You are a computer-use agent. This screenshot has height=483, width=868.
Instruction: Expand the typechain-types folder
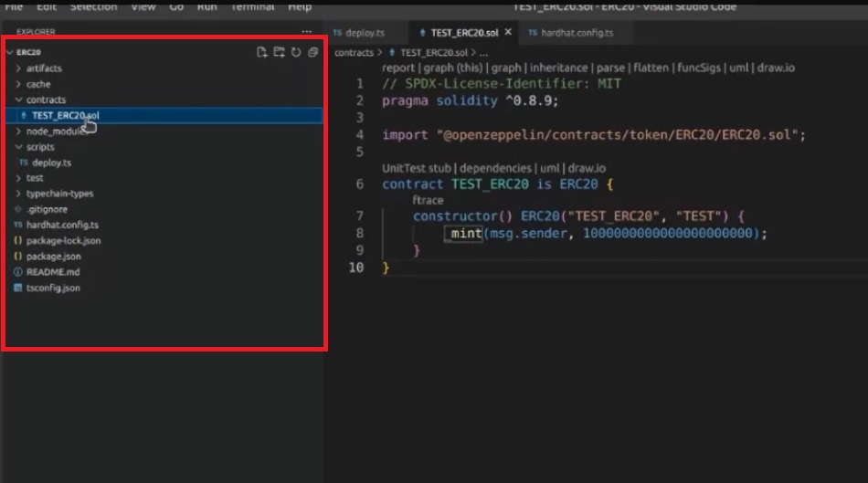[59, 194]
